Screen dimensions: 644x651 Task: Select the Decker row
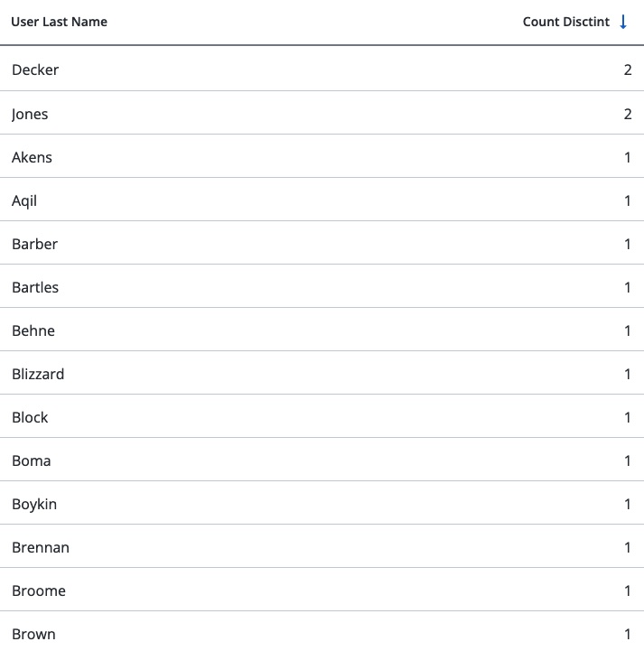click(322, 70)
